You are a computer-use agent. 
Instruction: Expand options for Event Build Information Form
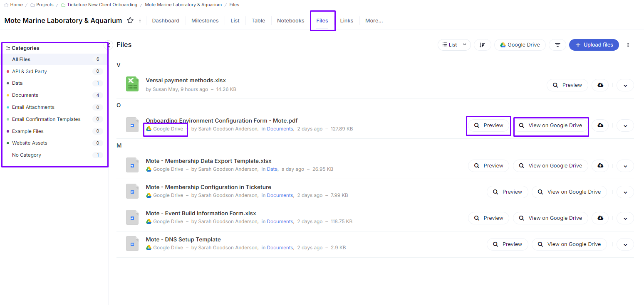coord(625,218)
